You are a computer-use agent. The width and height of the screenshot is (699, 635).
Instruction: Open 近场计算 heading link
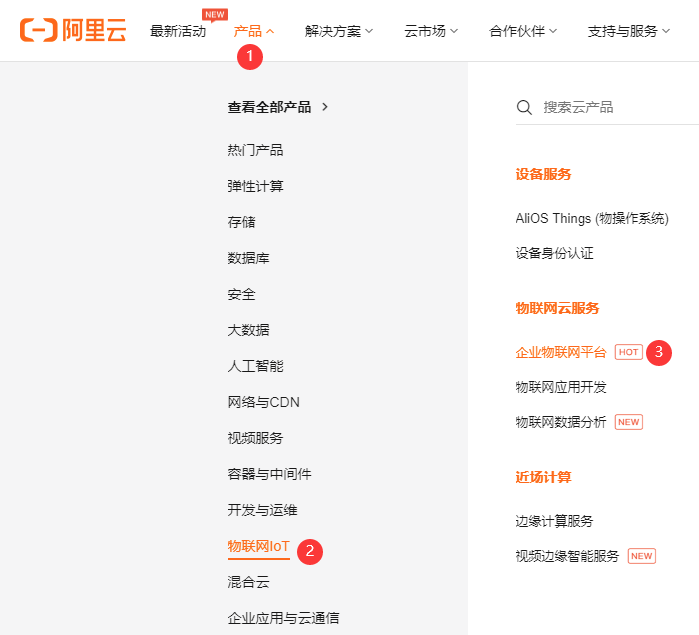[543, 477]
